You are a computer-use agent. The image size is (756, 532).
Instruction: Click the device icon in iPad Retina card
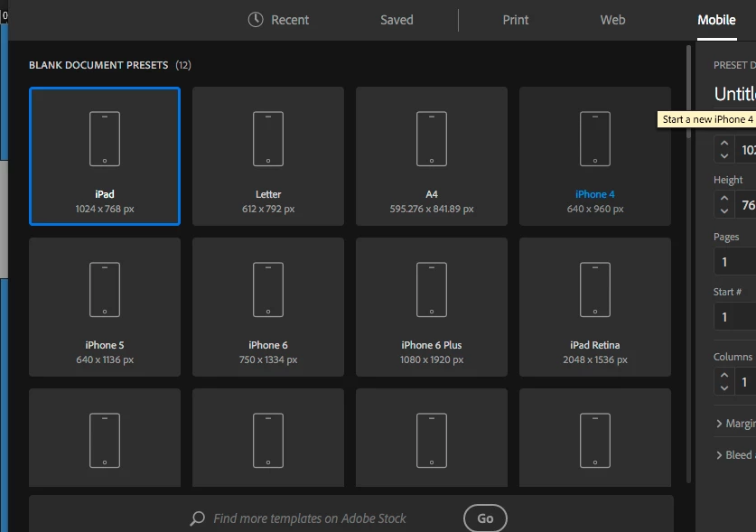595,289
